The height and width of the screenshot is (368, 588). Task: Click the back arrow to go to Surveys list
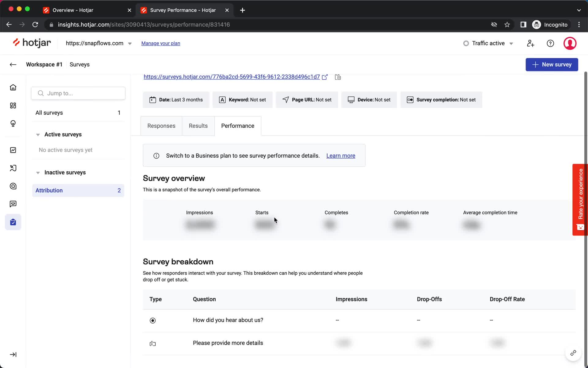point(13,64)
